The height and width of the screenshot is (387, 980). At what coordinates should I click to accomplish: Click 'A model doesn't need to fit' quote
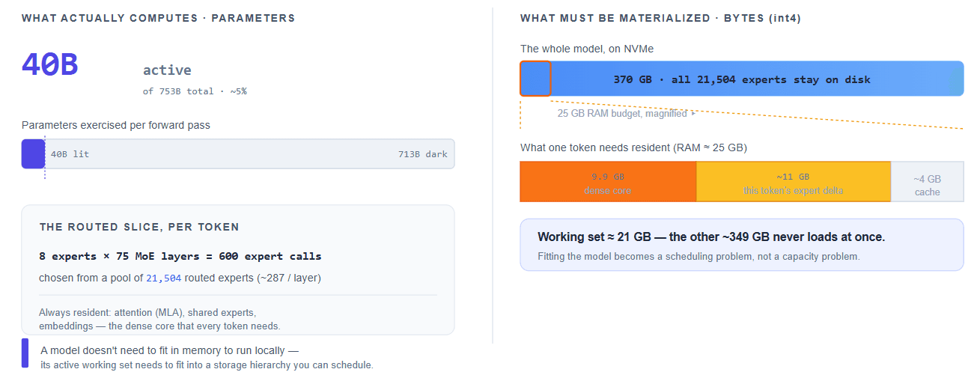(x=169, y=350)
